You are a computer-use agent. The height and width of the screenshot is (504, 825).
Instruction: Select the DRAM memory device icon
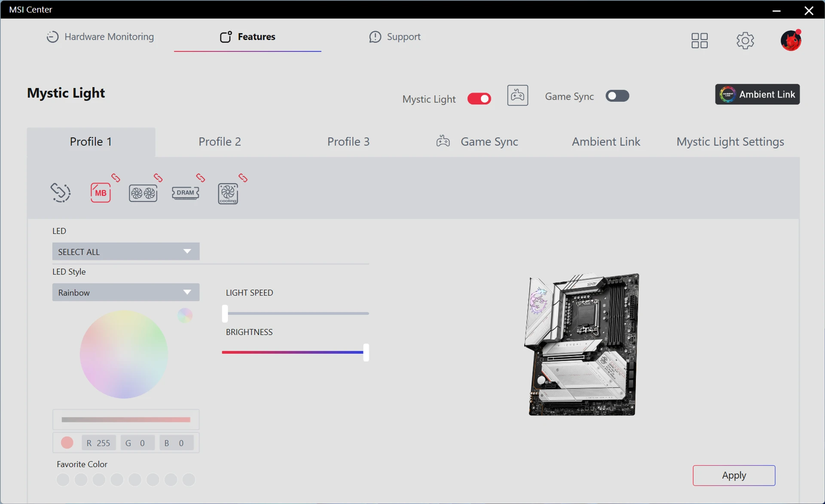185,193
